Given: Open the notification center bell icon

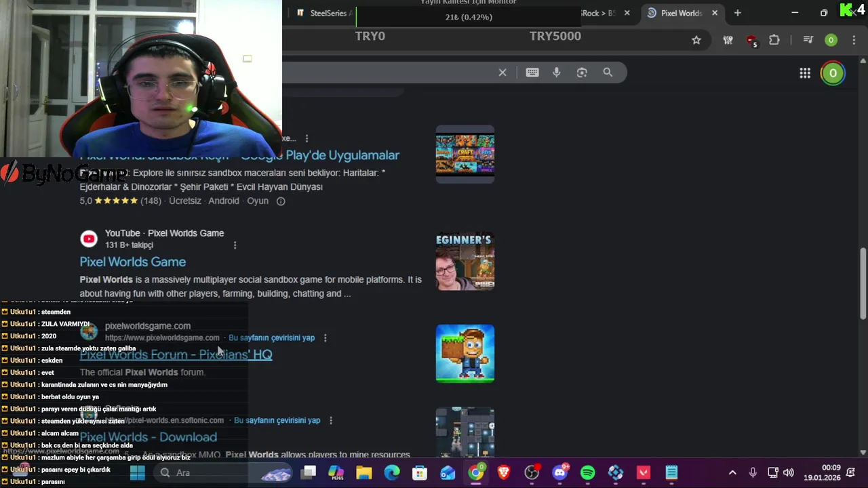Looking at the screenshot, I should coord(850,472).
